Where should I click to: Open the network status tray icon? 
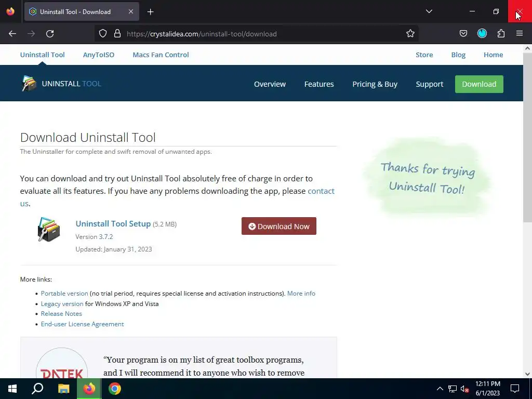453,389
